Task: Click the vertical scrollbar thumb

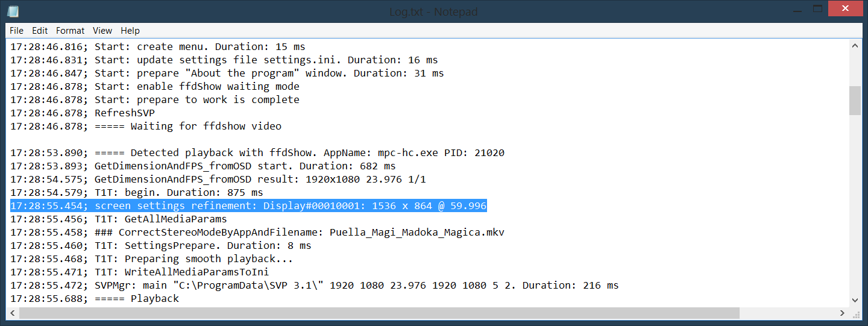Action: click(855, 100)
